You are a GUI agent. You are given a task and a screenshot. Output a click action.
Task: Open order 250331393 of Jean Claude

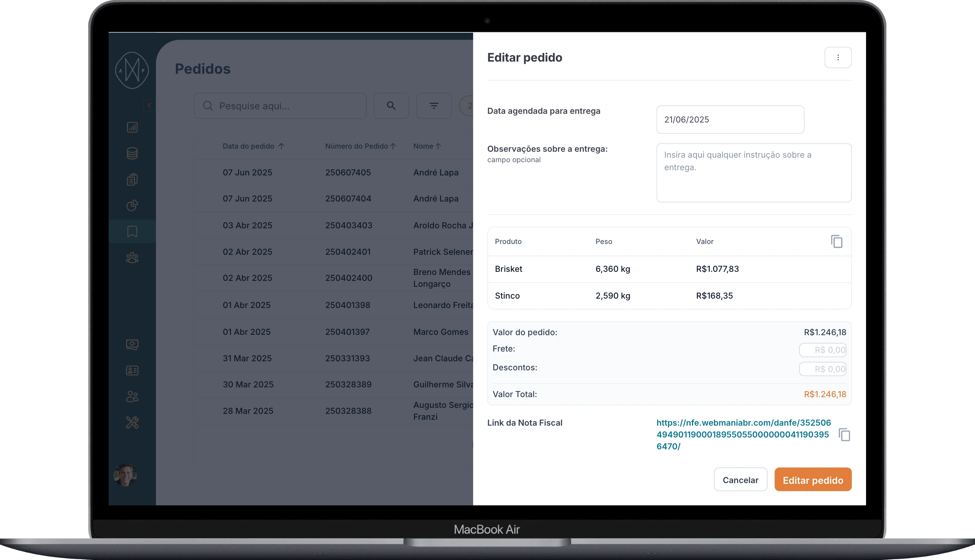tap(333, 358)
